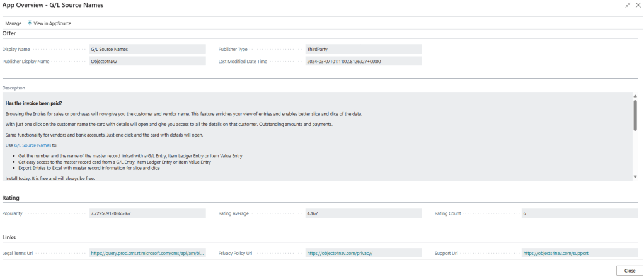This screenshot has height=277, width=644.
Task: Collapse the Rating section heading
Action: 11,198
